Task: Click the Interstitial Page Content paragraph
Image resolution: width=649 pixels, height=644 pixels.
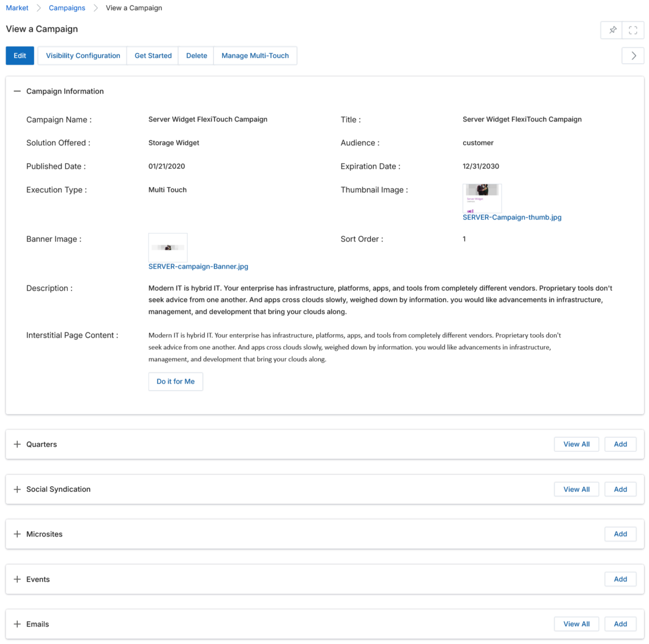Action: [x=355, y=347]
